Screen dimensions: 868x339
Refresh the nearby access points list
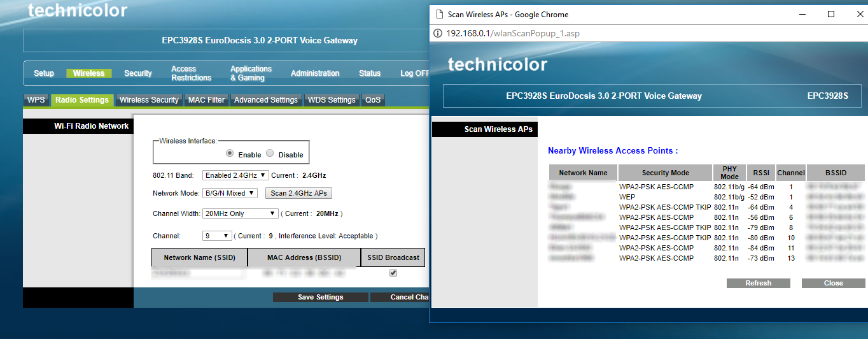coord(758,283)
